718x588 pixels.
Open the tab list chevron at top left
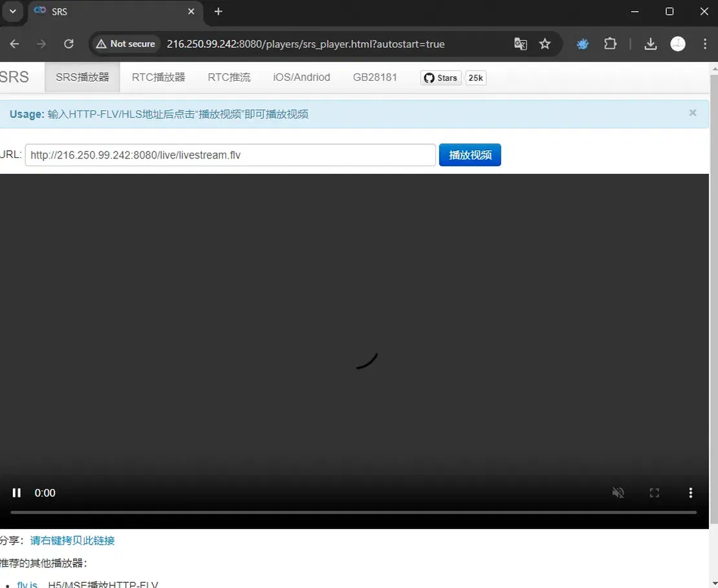(13, 12)
